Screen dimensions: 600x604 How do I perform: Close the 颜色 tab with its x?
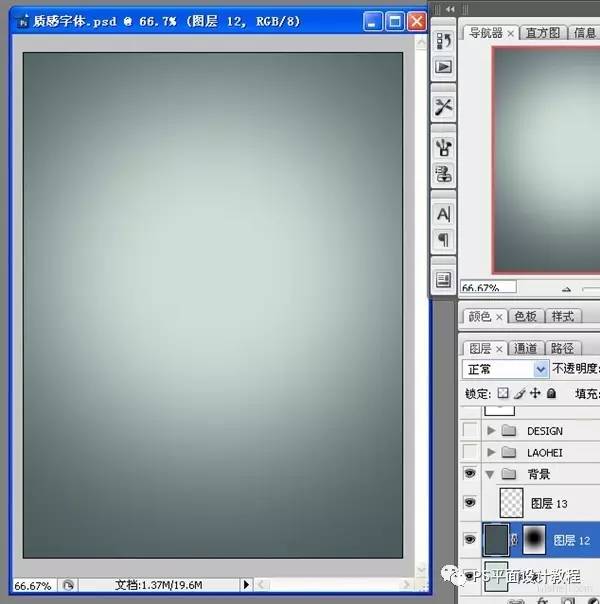pos(499,317)
